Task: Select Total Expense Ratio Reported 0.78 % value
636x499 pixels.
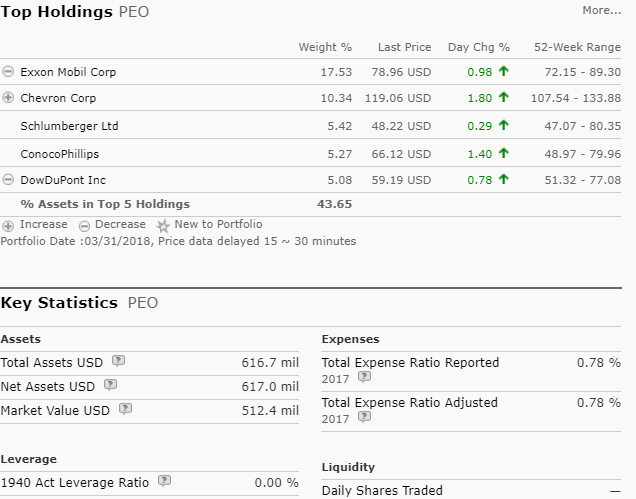Action: (x=599, y=362)
